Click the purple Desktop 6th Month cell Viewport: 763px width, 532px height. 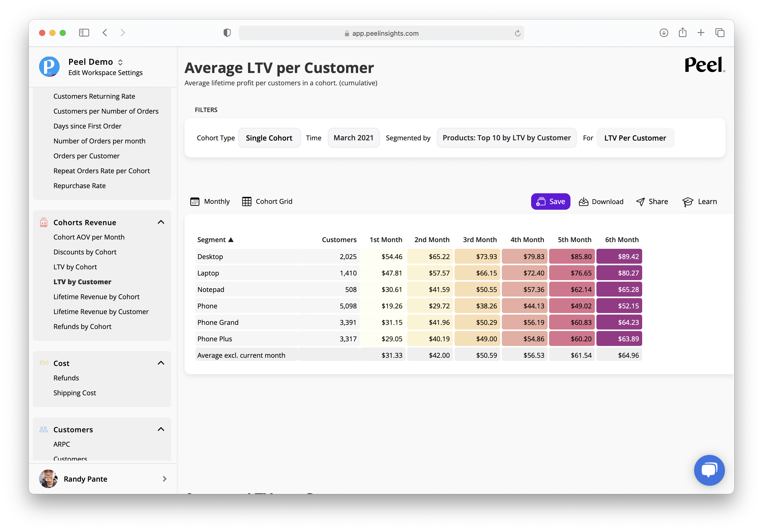coord(619,256)
